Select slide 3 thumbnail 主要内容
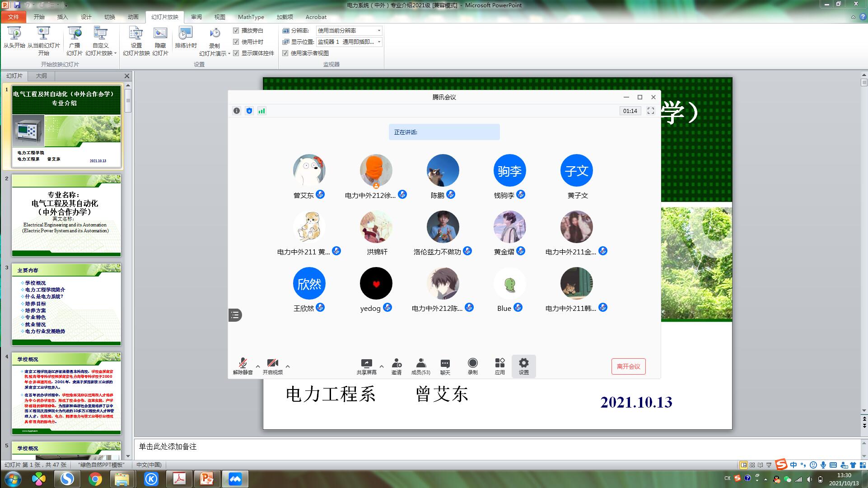 (66, 305)
